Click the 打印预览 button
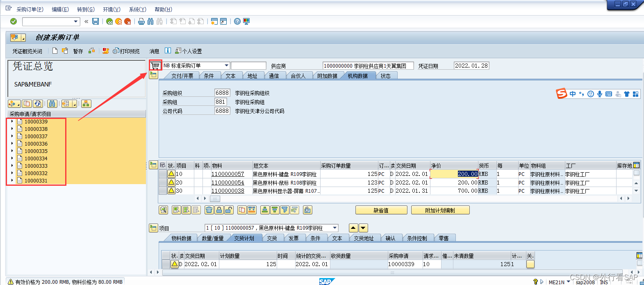Image resolution: width=644 pixels, height=285 pixels. click(x=126, y=51)
